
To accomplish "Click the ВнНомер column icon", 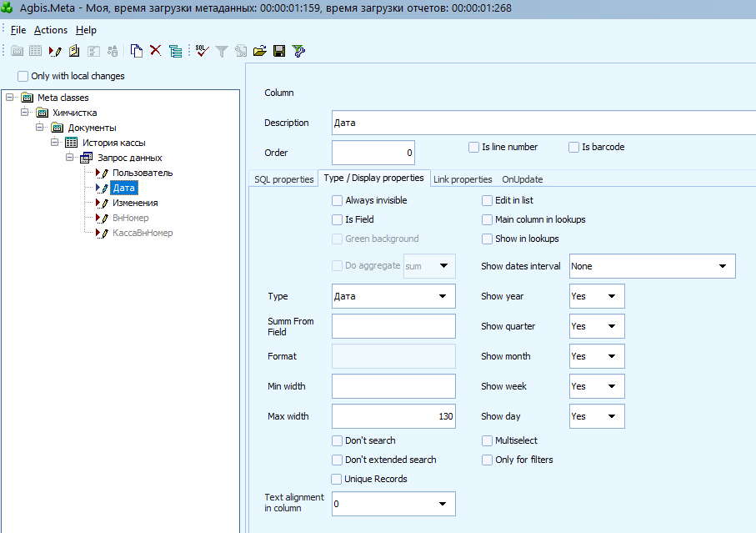I will (102, 218).
